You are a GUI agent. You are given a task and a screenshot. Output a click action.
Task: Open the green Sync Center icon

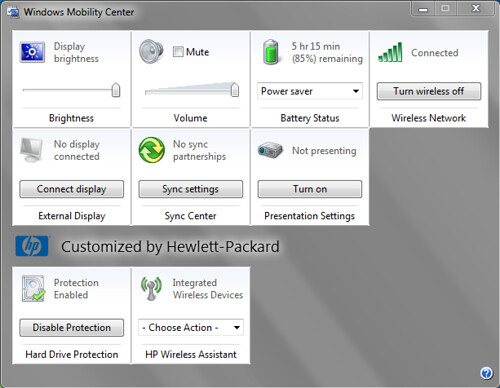(152, 150)
